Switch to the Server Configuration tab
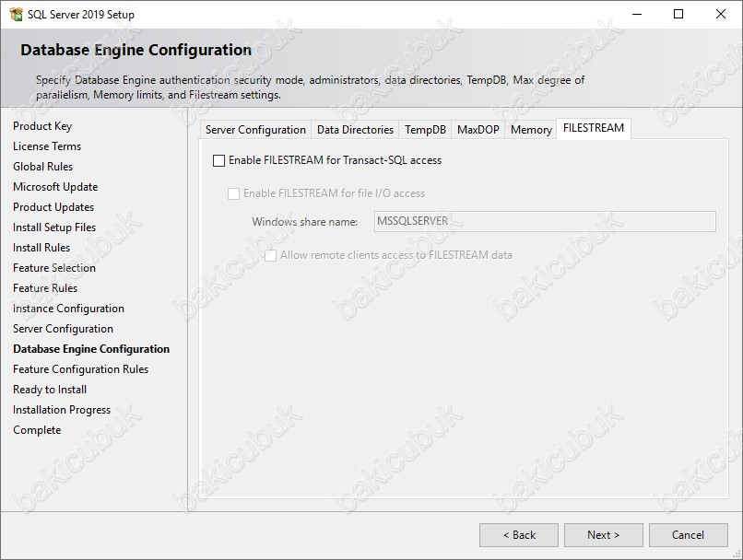This screenshot has width=743, height=560. pos(255,129)
